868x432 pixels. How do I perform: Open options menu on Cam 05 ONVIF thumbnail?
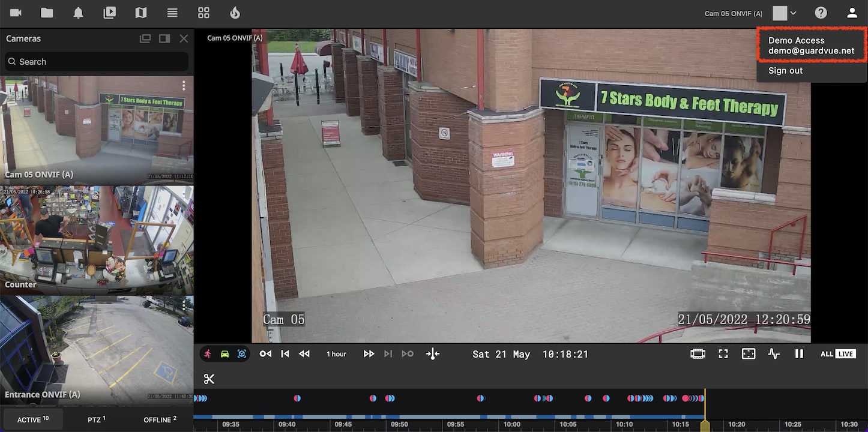pyautogui.click(x=184, y=86)
